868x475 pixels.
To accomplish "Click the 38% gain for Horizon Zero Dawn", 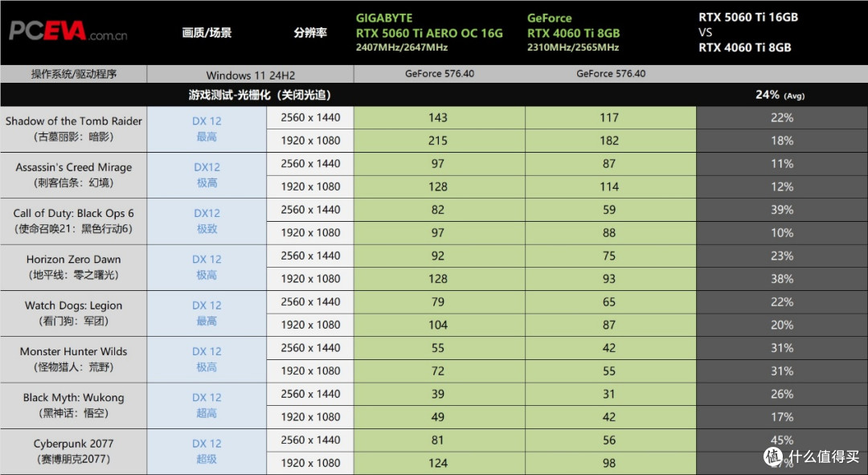I will tap(782, 279).
